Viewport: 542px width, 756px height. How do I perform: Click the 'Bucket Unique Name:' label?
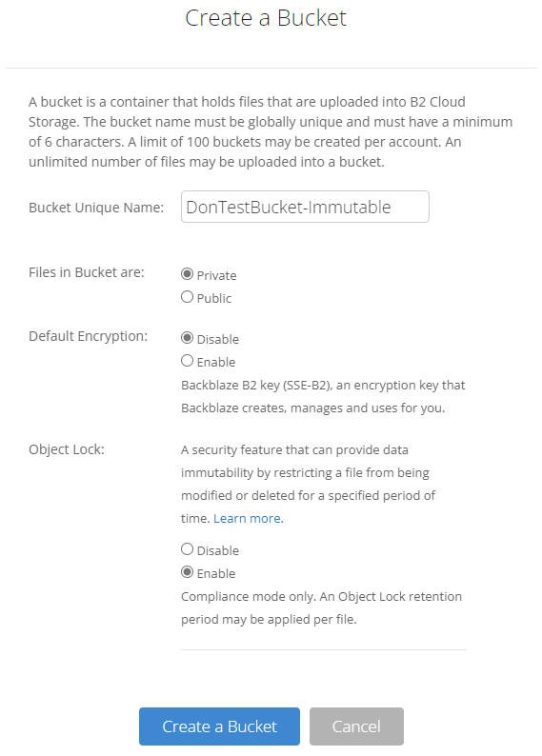pos(96,208)
